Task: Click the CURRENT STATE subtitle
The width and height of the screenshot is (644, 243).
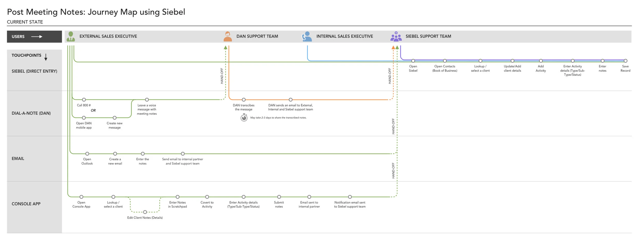Action: [x=25, y=22]
